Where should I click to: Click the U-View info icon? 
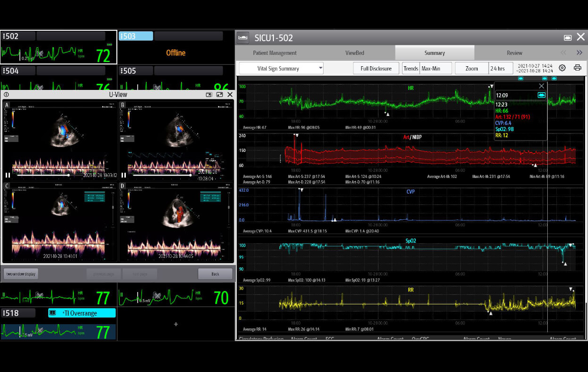click(6, 95)
